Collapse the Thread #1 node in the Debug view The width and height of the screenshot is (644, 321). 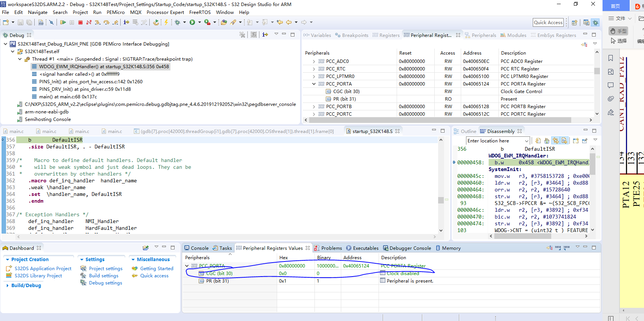(x=20, y=59)
